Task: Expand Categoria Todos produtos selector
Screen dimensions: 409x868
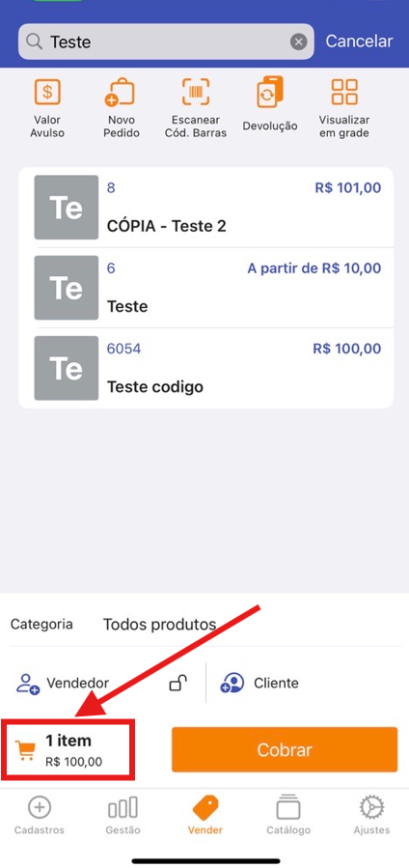Action: click(x=204, y=625)
